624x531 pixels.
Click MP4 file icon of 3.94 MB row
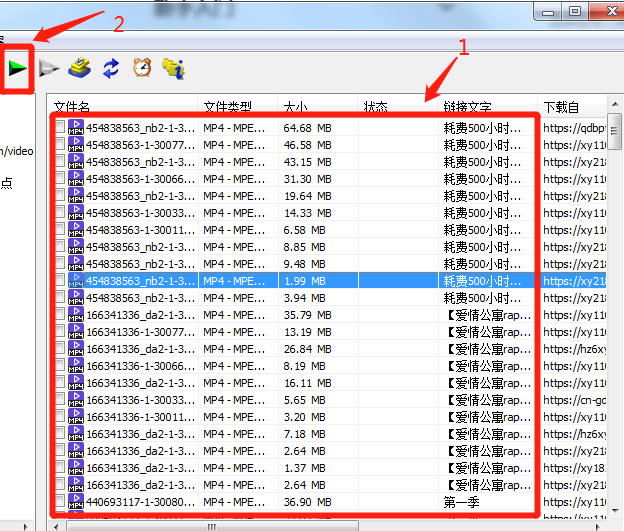click(x=76, y=297)
